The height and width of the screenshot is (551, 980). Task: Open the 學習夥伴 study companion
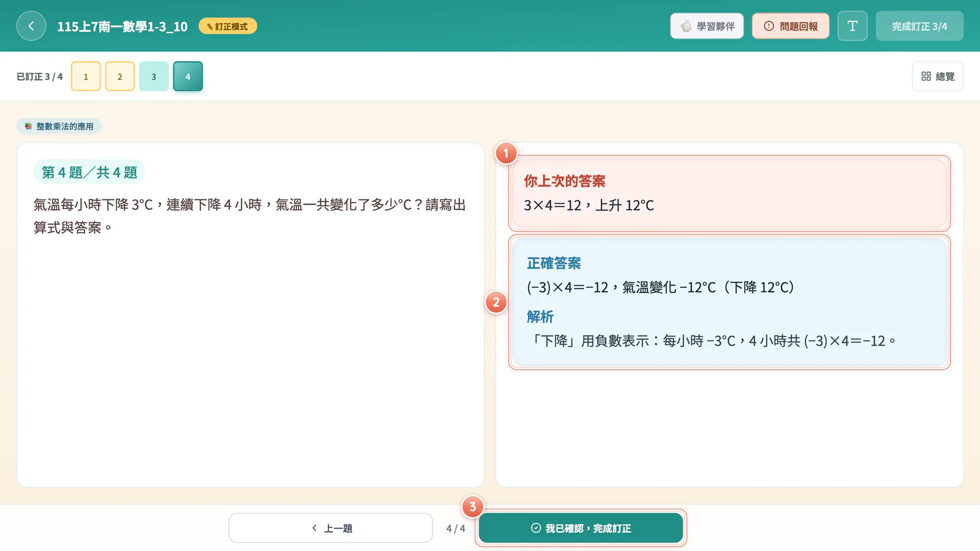[x=707, y=26]
